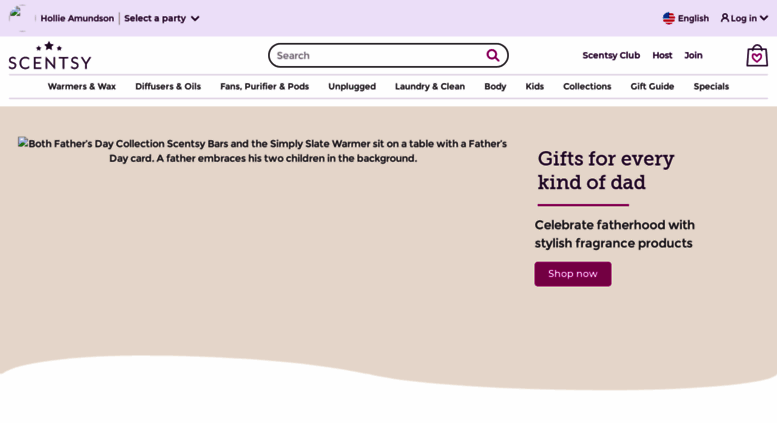Click the Scentsy logo
Viewport: 777px width, 423px height.
[x=50, y=55]
